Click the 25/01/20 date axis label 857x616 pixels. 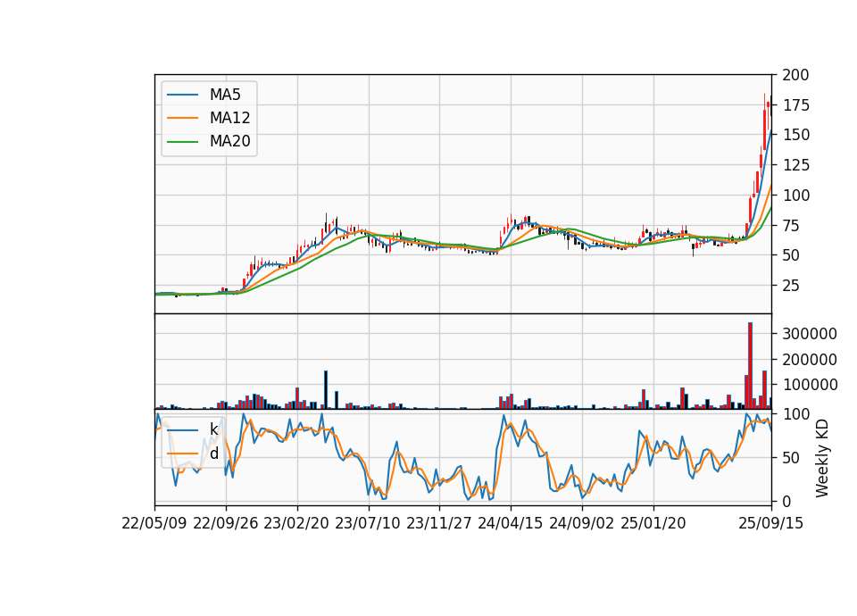pos(653,523)
